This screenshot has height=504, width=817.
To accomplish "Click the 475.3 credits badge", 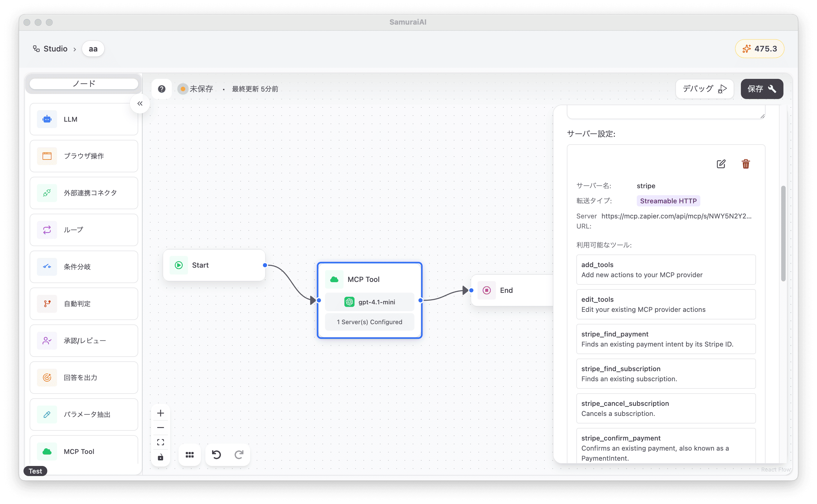I will 759,49.
